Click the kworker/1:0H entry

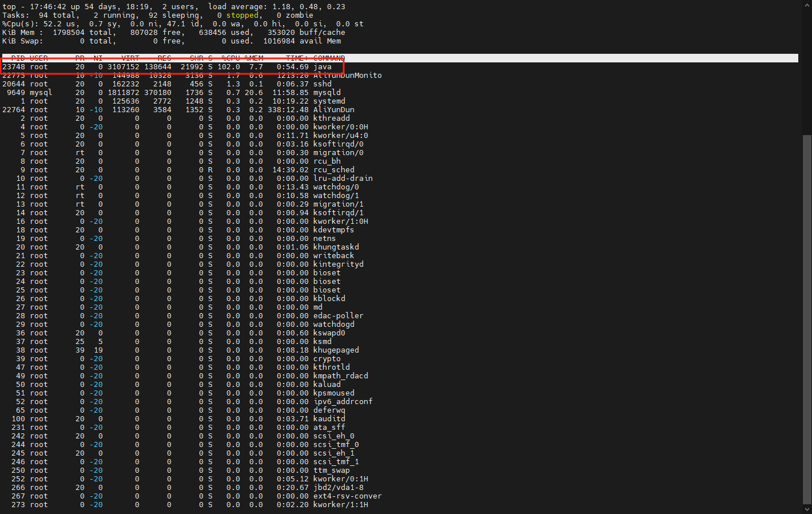[341, 222]
